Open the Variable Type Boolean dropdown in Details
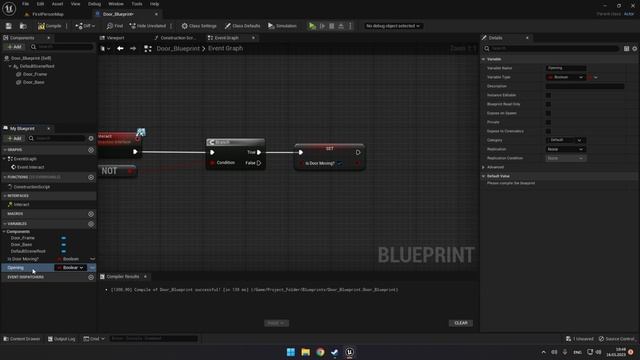The height and width of the screenshot is (360, 640). pos(566,77)
